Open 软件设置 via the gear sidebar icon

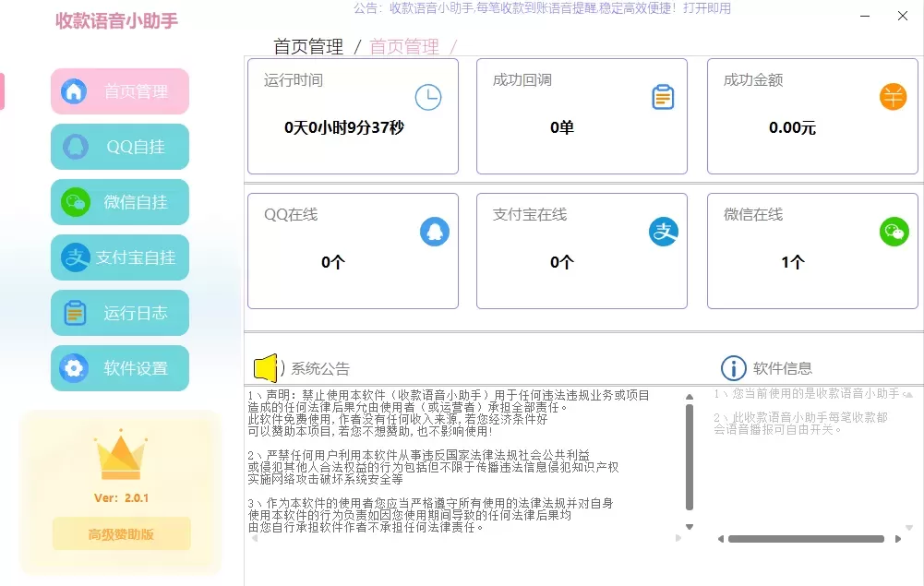[74, 368]
